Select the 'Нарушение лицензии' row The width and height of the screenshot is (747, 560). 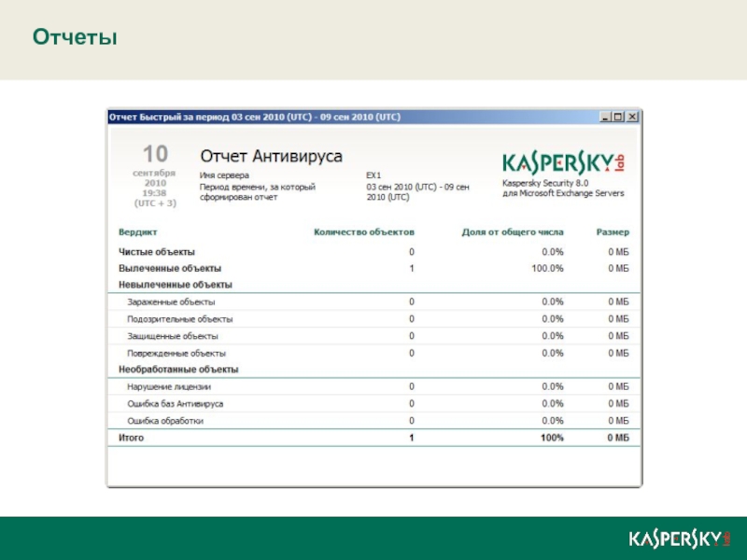click(x=374, y=386)
